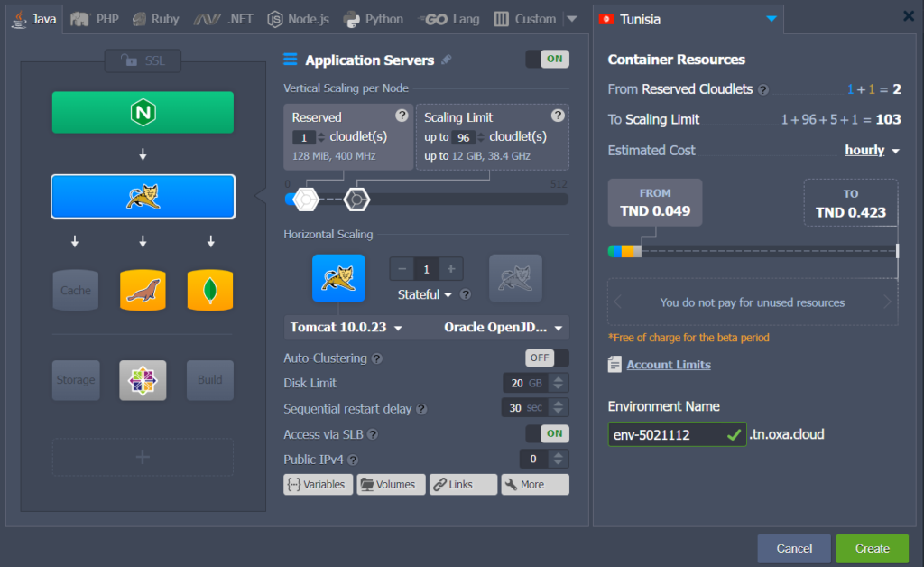Image resolution: width=924 pixels, height=567 pixels.
Task: Open help for Access via SLB
Action: pyautogui.click(x=373, y=435)
